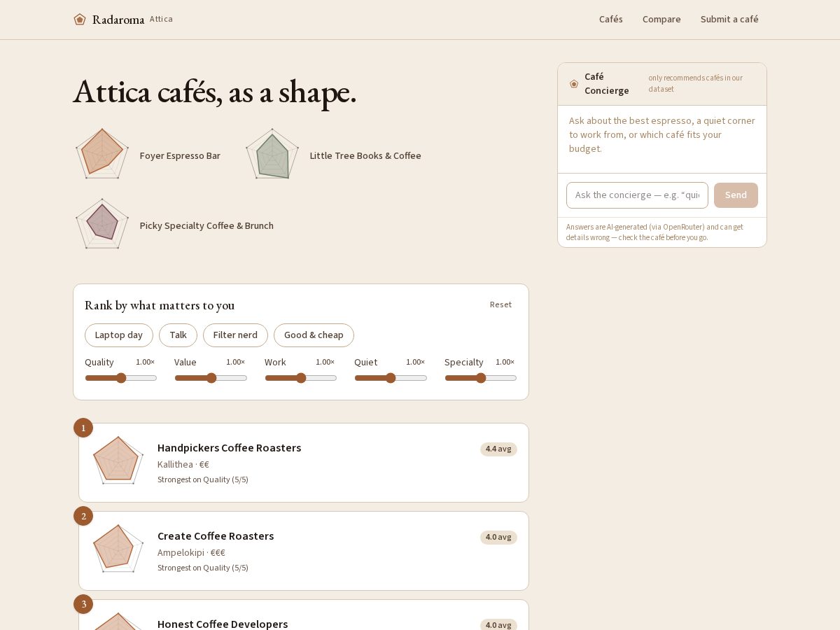Click "Attica cafés, as a shape." heading
Viewport: 840px width, 630px height.
[215, 92]
